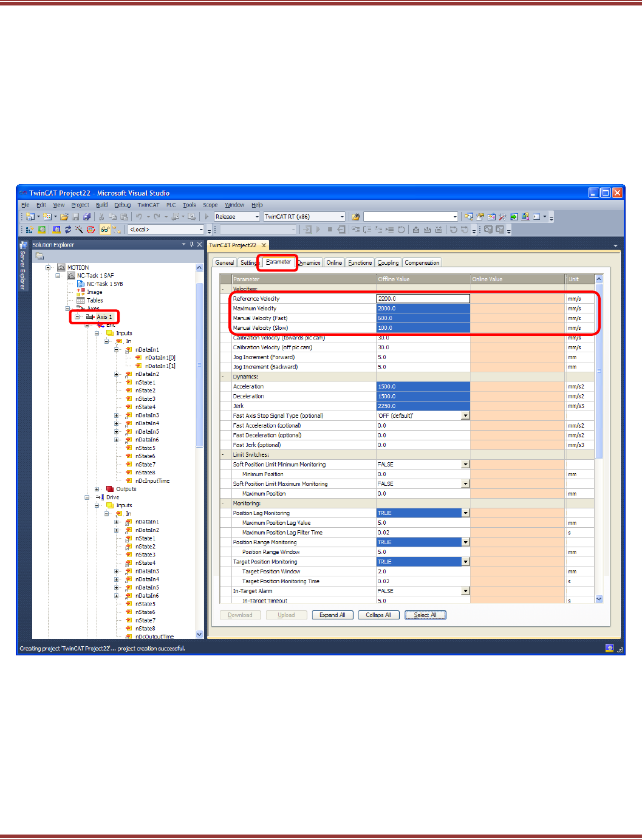Image resolution: width=642 pixels, height=840 pixels.
Task: Switch to the General tab
Action: pyautogui.click(x=225, y=263)
